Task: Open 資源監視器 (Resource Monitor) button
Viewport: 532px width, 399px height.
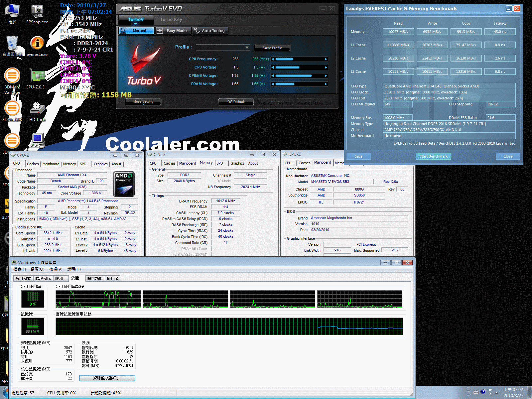Action: (x=107, y=378)
